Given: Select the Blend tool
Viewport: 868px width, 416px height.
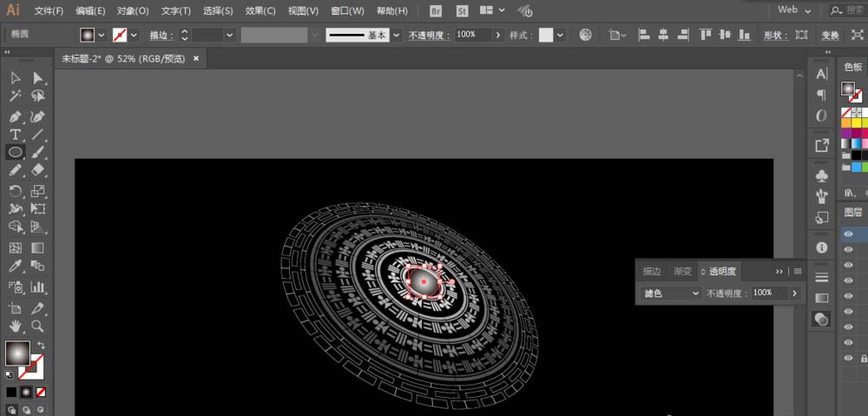Looking at the screenshot, I should [x=37, y=266].
